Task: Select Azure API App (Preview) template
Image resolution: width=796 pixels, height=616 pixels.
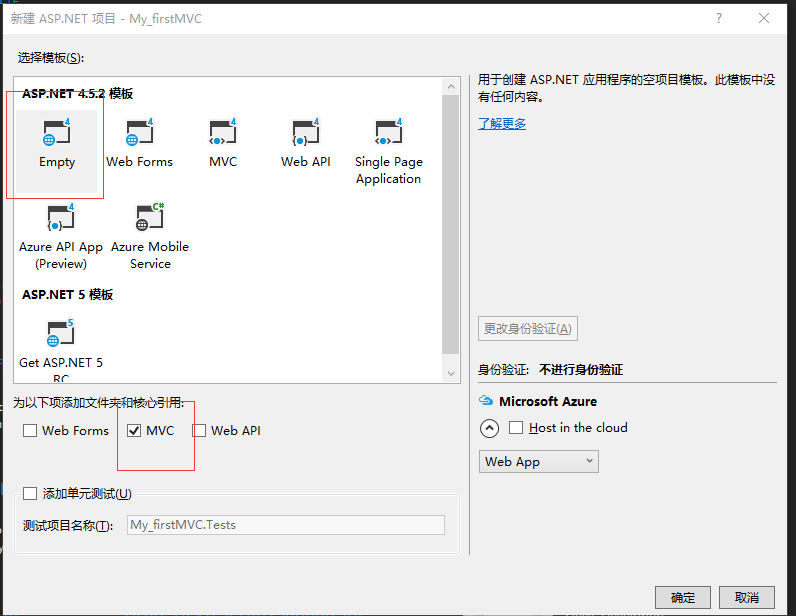Action: point(61,236)
